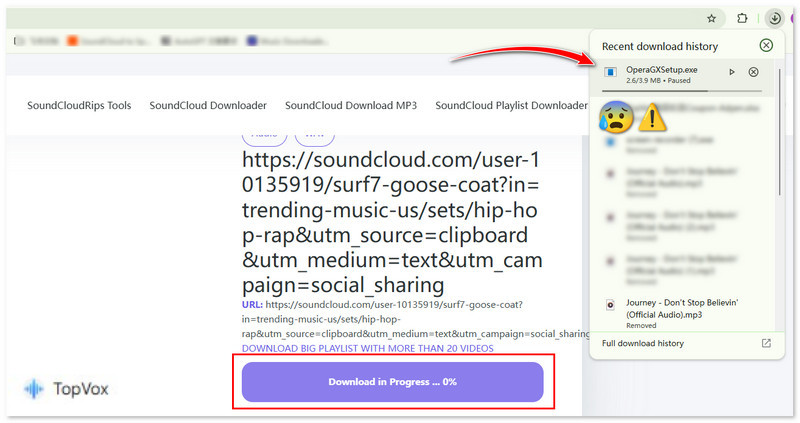This screenshot has width=800, height=423.
Task: Cancel the OperaGXSetup.exe download
Action: pos(753,72)
